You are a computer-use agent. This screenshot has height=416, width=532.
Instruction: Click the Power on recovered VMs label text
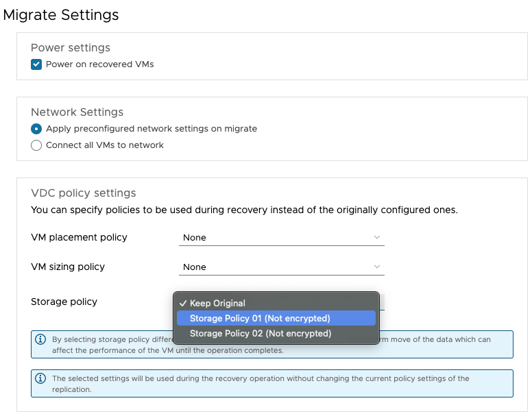pos(99,64)
